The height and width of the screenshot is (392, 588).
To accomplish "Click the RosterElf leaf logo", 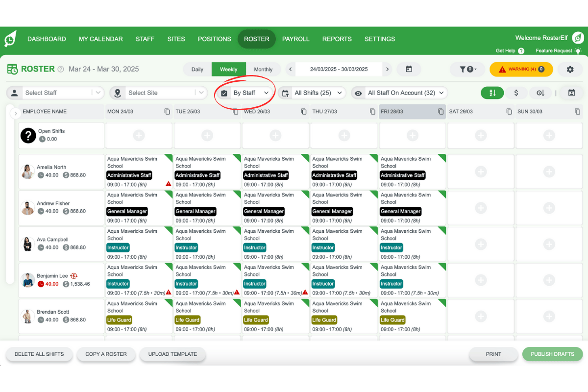I will pos(10,39).
